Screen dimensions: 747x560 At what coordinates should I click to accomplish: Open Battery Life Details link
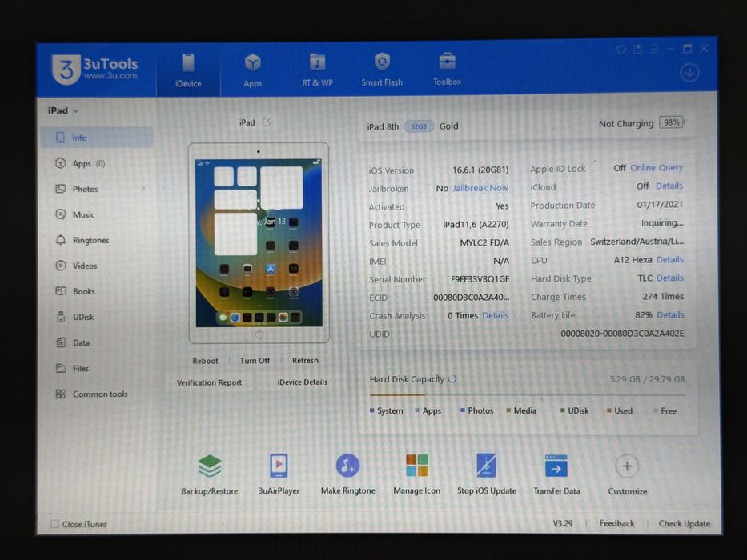coord(670,314)
